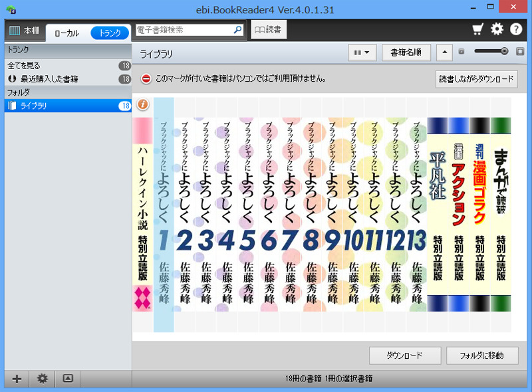This screenshot has height=392, width=532.
Task: Select ブラックジャックによろしく volume 11 spine
Action: point(374,215)
